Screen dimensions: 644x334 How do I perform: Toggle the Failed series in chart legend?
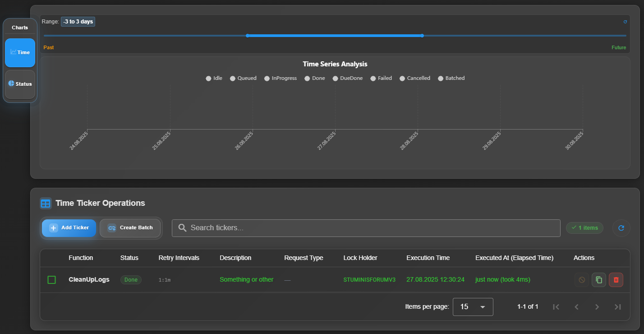[x=381, y=78]
